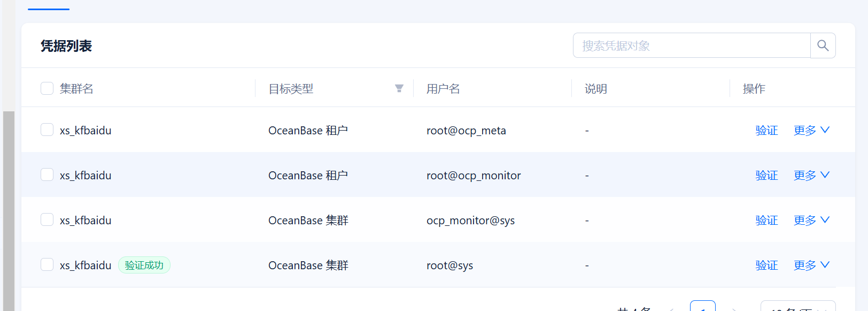The image size is (868, 311).
Task: Tick the checkbox for ocp_monitor@sys row
Action: (47, 220)
